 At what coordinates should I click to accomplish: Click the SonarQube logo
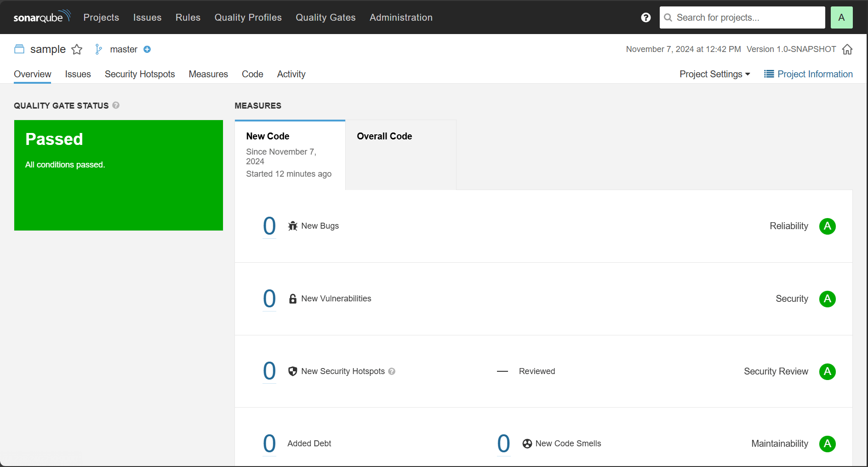[41, 17]
